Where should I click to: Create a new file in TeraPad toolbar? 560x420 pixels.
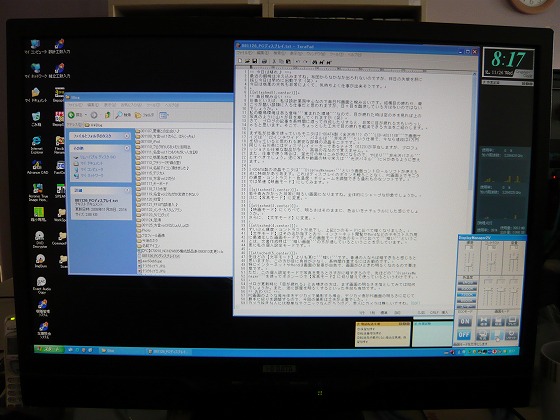tap(240, 61)
